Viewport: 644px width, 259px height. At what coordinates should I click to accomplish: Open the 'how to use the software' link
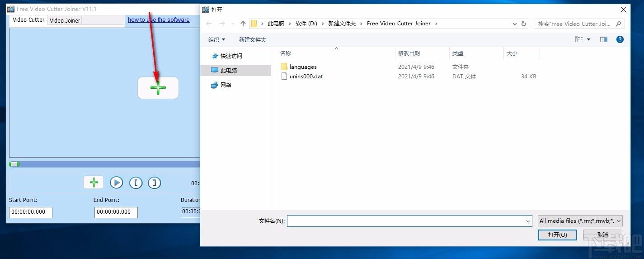159,19
